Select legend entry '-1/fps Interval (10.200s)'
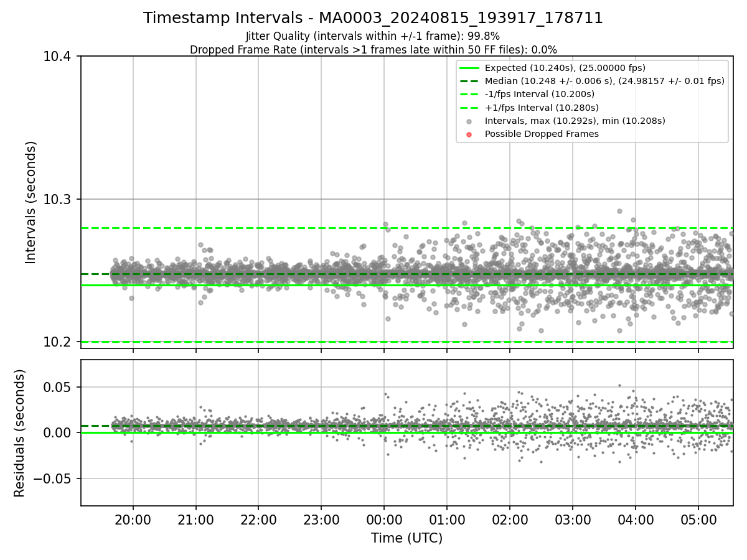This screenshot has width=747, height=560. coord(540,94)
